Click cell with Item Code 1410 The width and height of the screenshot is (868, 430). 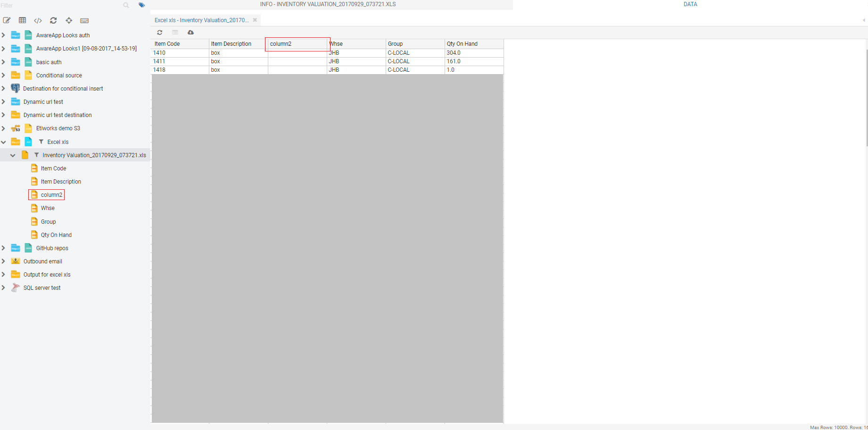[180, 53]
